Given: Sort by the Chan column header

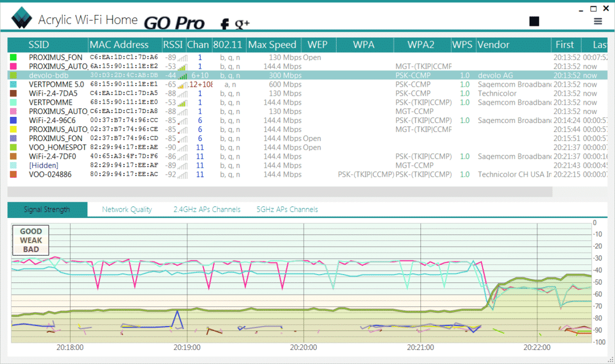Looking at the screenshot, I should click(x=198, y=45).
